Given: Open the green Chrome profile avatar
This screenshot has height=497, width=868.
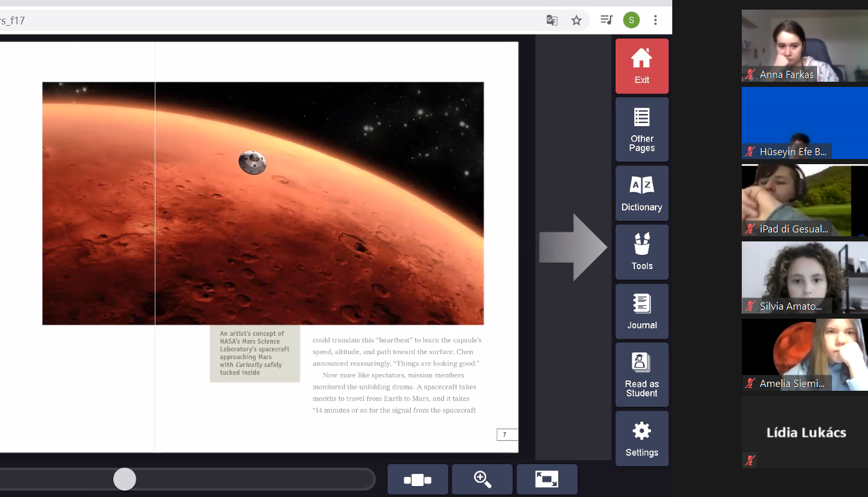Looking at the screenshot, I should click(631, 20).
